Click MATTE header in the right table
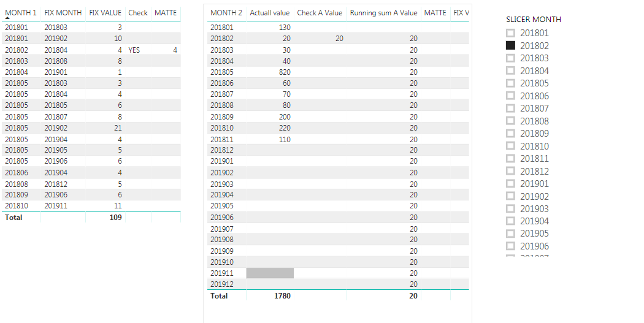This screenshot has height=323, width=644. click(435, 13)
